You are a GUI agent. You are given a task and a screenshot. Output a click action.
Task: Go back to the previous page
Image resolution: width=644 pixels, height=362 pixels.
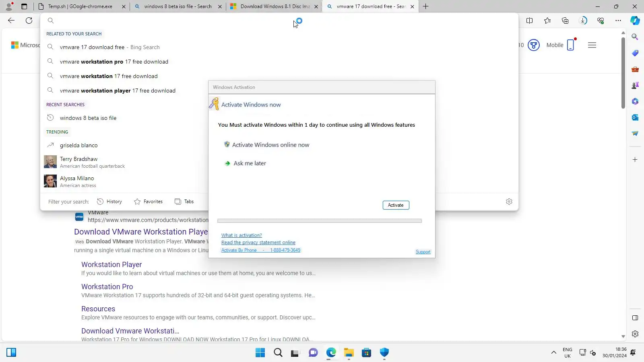point(11,21)
